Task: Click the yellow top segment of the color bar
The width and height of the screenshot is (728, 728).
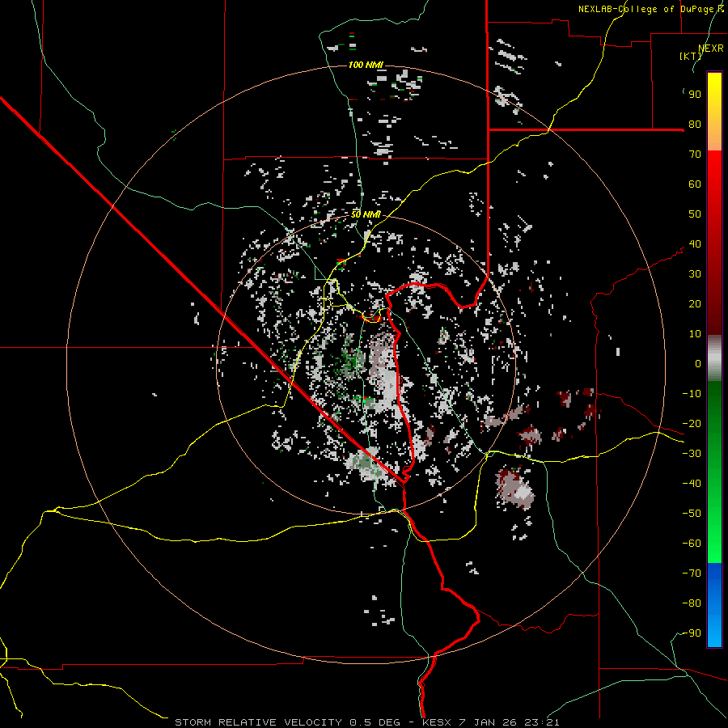Action: coord(714,112)
